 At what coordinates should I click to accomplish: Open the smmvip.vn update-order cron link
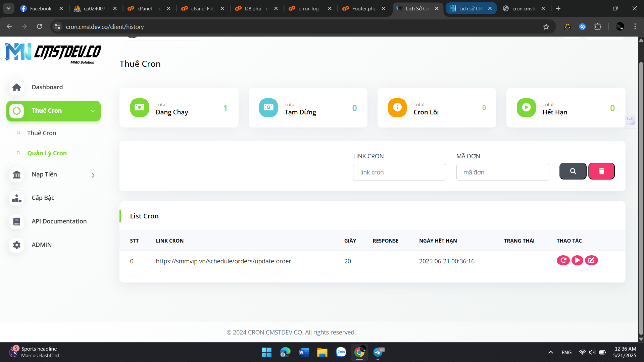[223, 261]
